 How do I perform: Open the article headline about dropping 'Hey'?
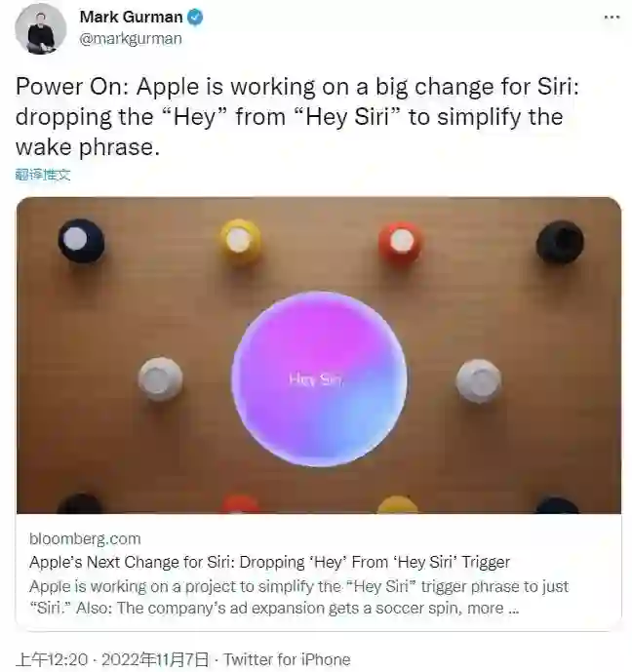click(x=269, y=562)
